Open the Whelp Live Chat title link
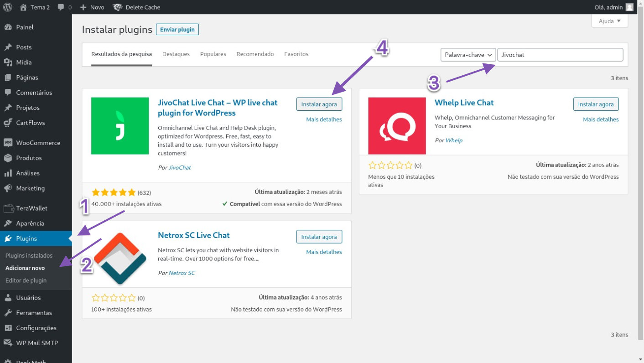This screenshot has width=644, height=363. [464, 103]
